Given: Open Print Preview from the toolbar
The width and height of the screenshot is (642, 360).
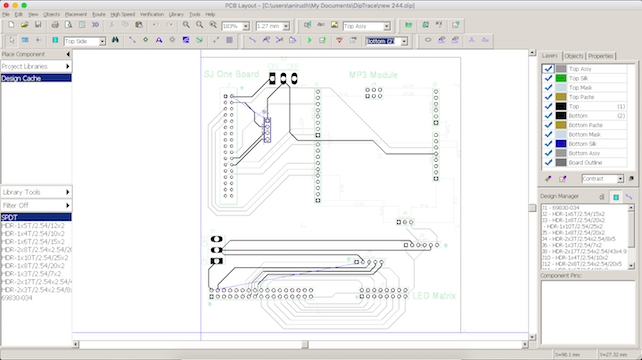Looking at the screenshot, I should click(68, 25).
